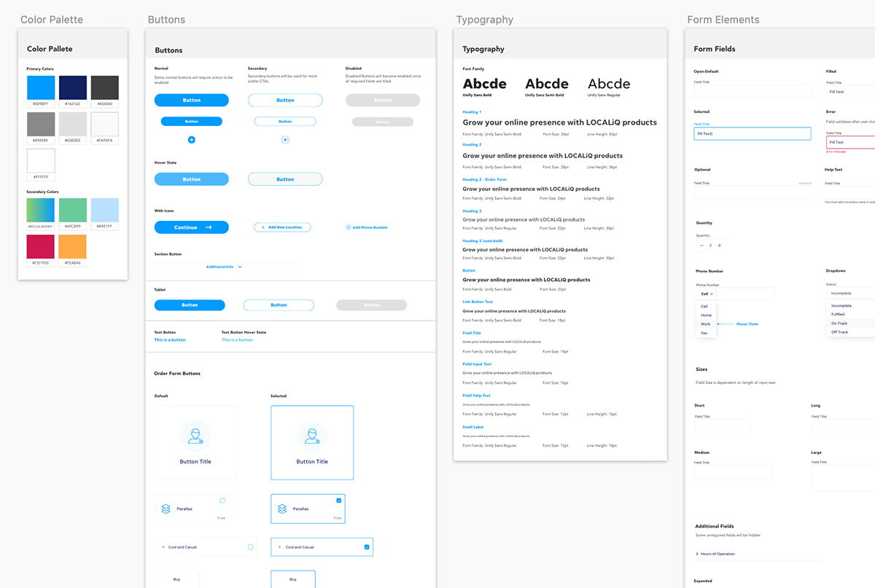Click the Medium size text field
The image size is (875, 588).
[731, 472]
